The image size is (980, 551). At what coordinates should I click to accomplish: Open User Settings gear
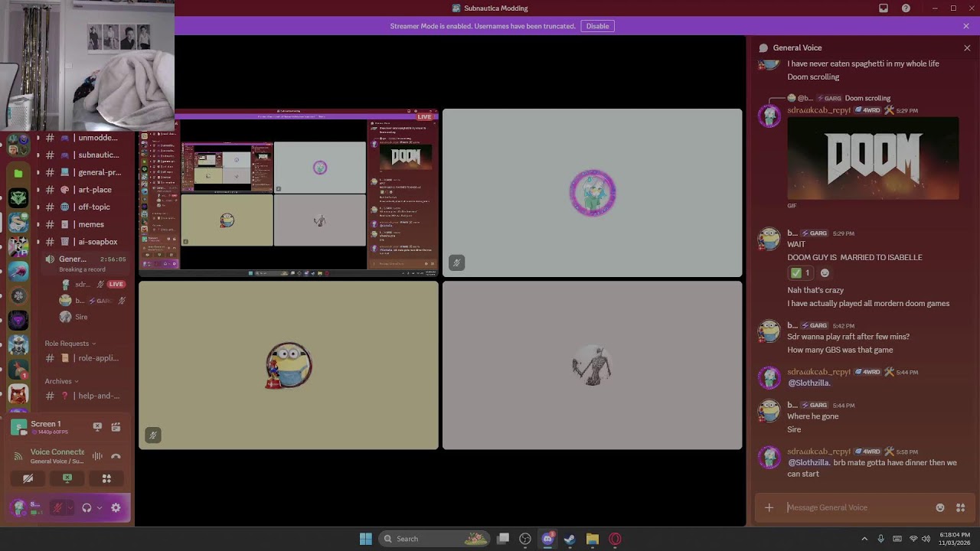pos(116,507)
